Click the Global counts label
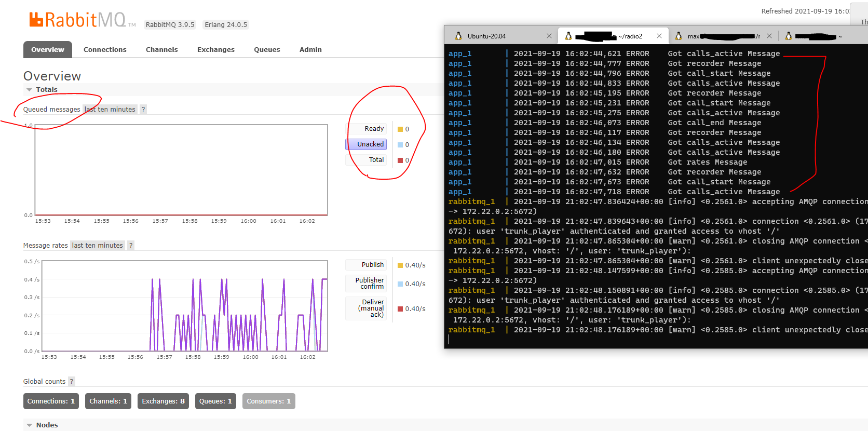 point(44,381)
